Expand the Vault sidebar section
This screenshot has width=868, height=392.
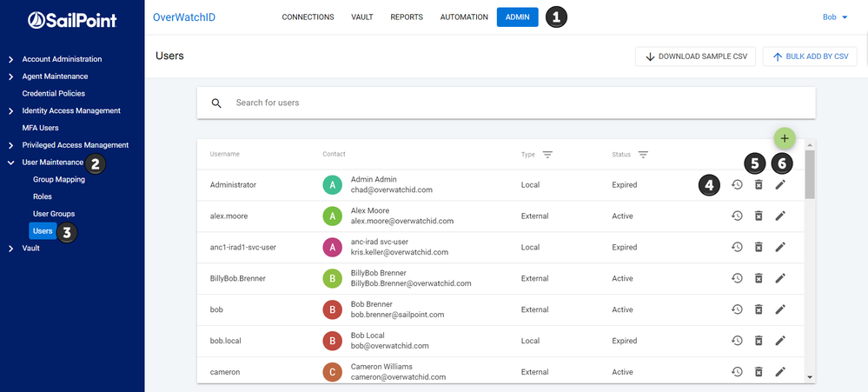pos(10,249)
